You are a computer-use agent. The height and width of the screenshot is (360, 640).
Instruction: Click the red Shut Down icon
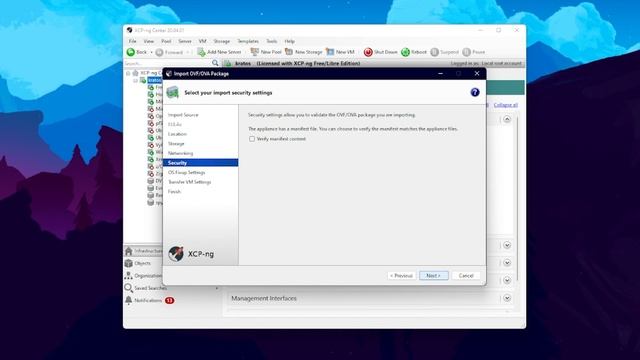(x=368, y=52)
